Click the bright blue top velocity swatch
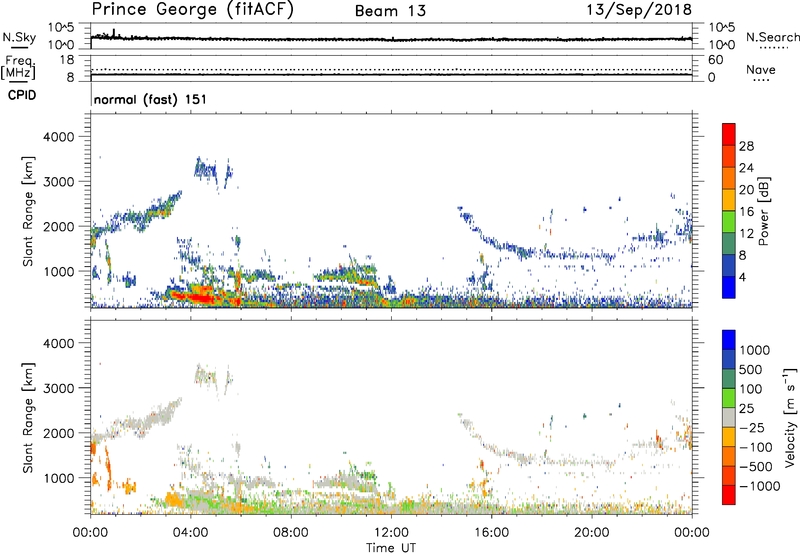Screen dimensions: 800x554 pos(729,340)
